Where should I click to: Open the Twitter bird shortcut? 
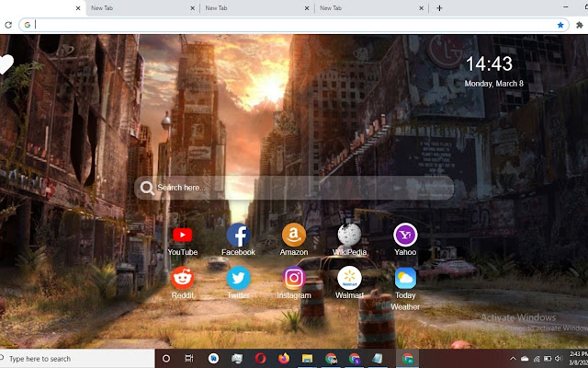pos(238,278)
